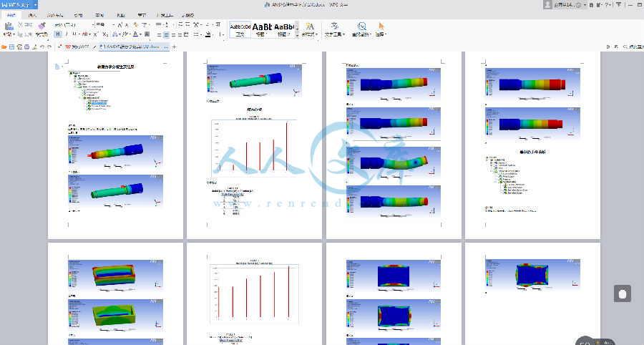Switch to the Insert ribbon tab
644x345 pixels.
pyautogui.click(x=31, y=14)
